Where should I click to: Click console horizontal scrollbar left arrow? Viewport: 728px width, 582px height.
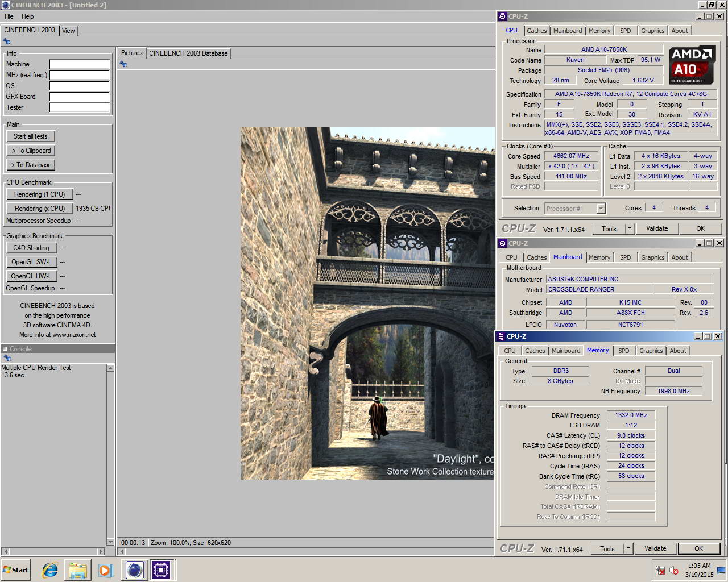click(6, 551)
